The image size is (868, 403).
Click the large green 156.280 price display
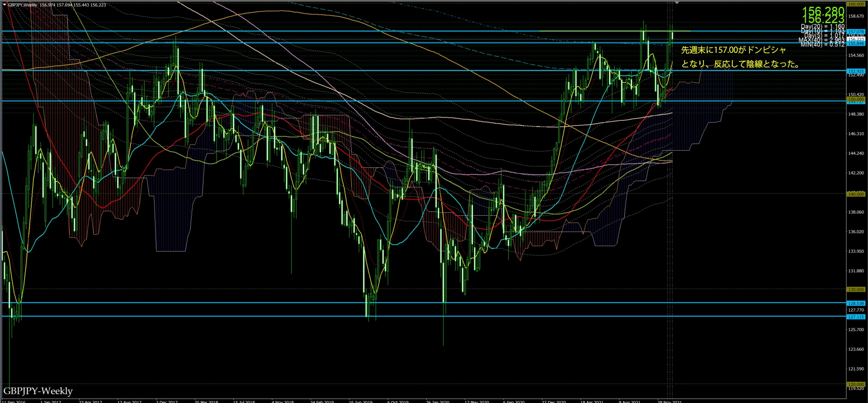[823, 10]
